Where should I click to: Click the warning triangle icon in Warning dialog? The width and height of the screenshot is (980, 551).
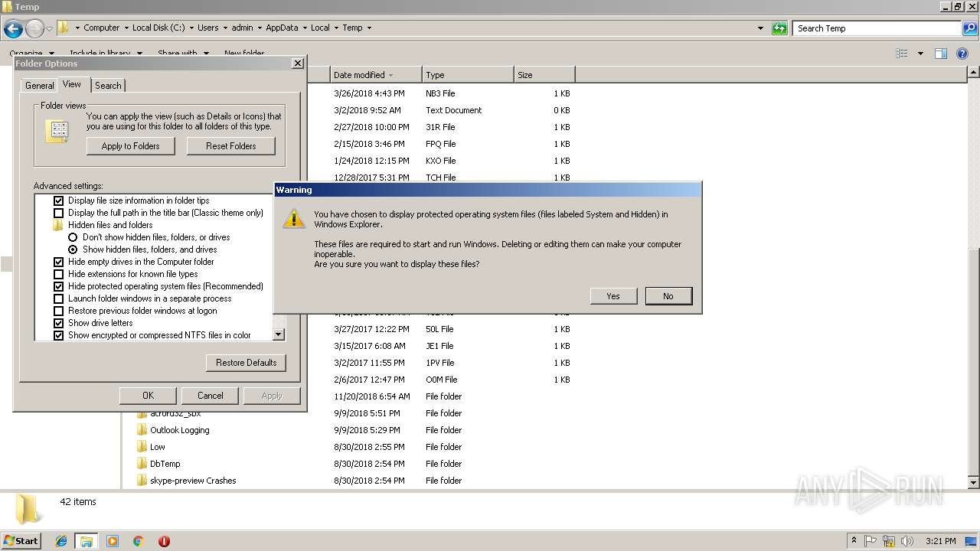(294, 218)
